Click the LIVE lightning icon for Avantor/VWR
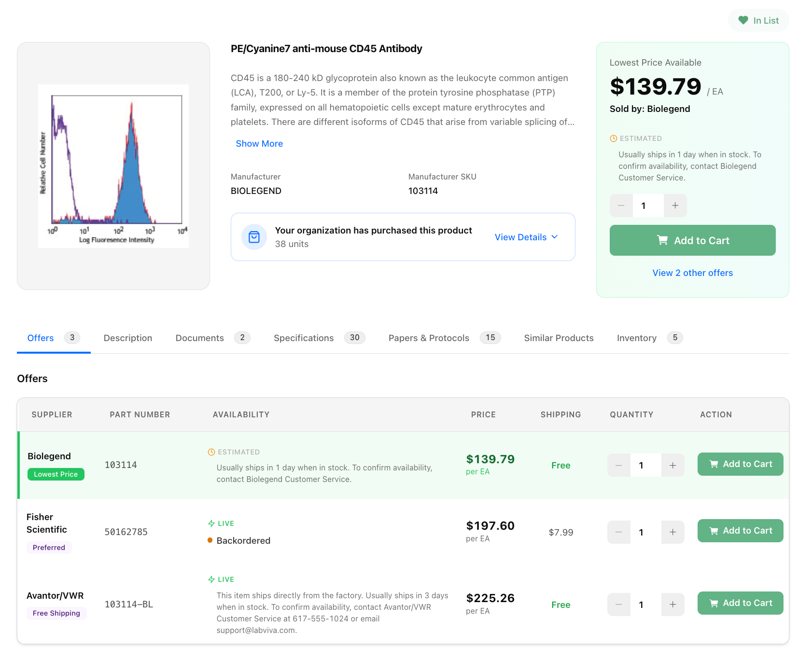 tap(211, 579)
